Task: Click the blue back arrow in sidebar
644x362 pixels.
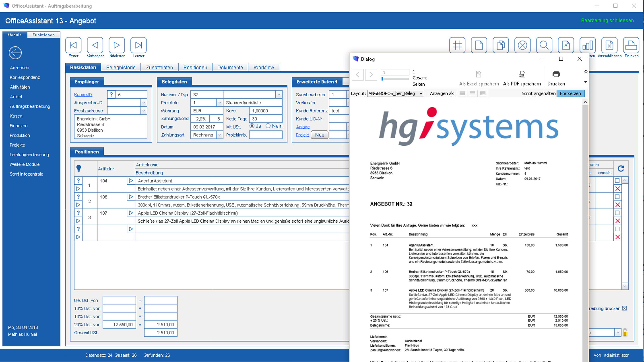Action: [x=15, y=53]
